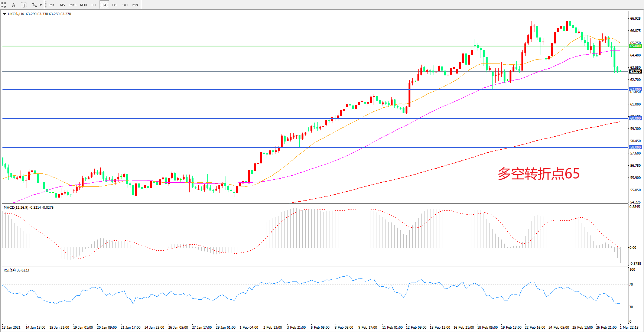Click the blue 60.000 price level label
644x332 pixels.
click(x=635, y=118)
